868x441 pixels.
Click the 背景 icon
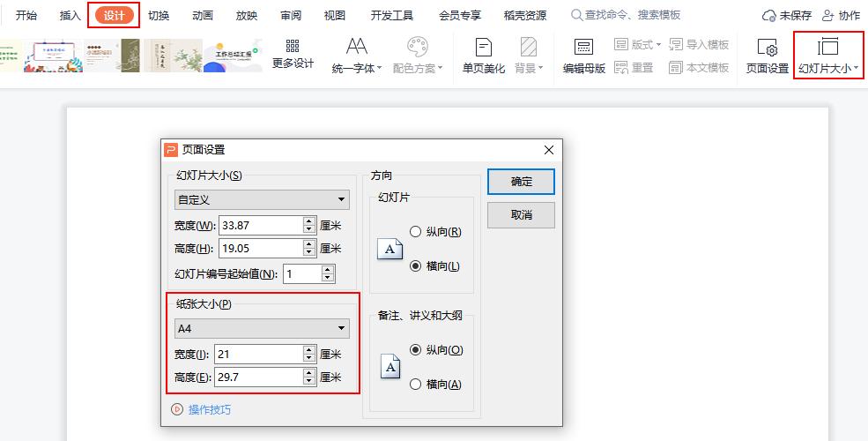coord(529,47)
